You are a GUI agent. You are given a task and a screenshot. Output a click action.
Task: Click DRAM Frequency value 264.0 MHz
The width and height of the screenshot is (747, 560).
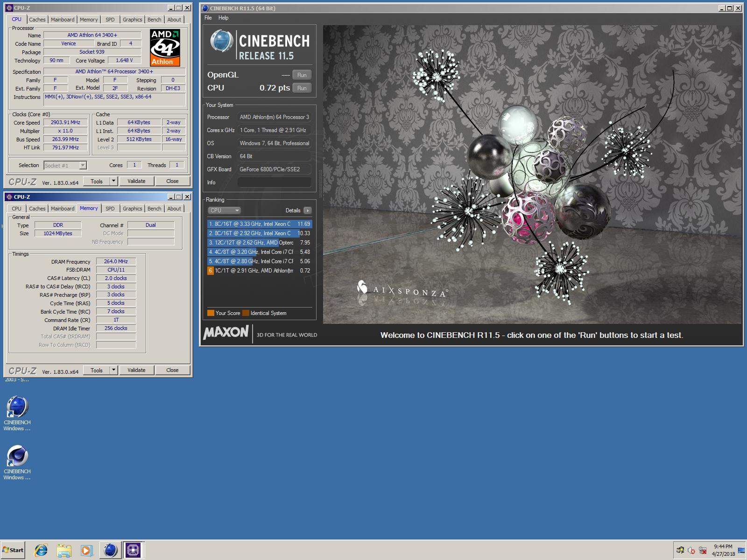[116, 262]
